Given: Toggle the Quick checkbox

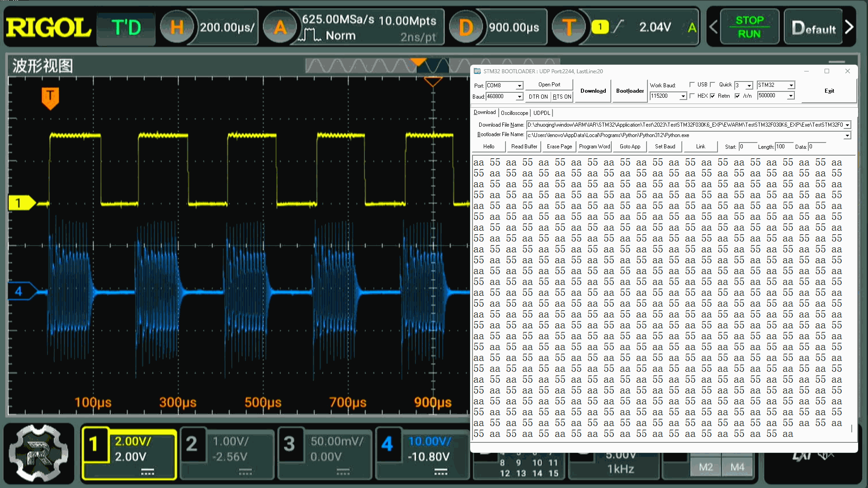Looking at the screenshot, I should coord(712,85).
